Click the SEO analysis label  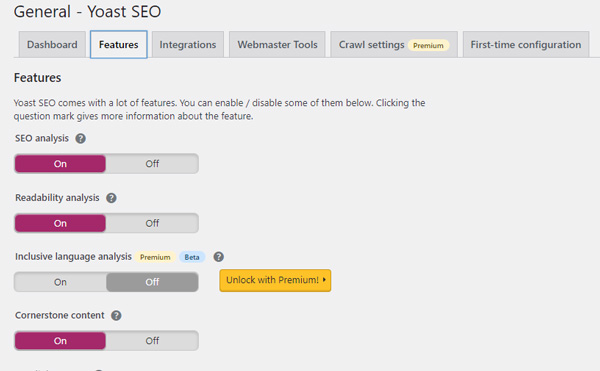42,138
